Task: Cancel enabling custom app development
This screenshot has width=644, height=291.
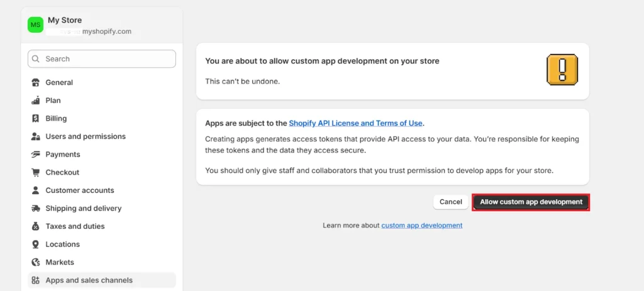Action: point(450,202)
